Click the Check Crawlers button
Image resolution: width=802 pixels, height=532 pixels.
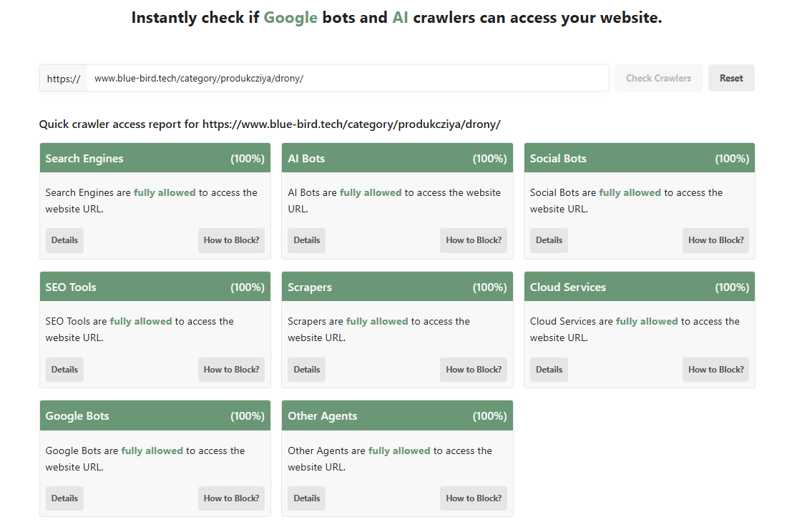658,78
